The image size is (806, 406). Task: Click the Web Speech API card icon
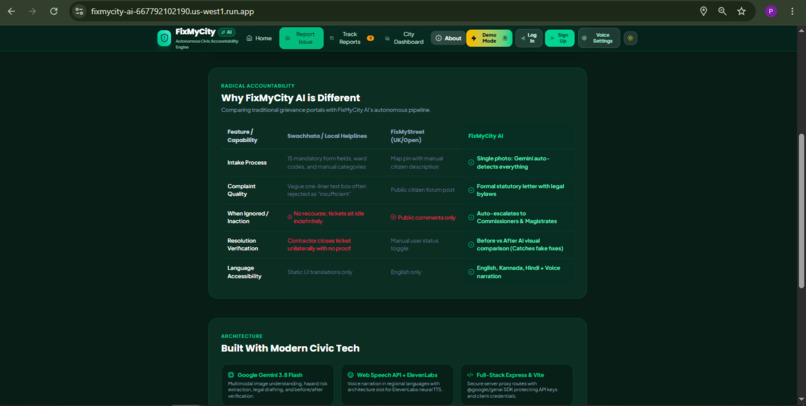(x=351, y=375)
